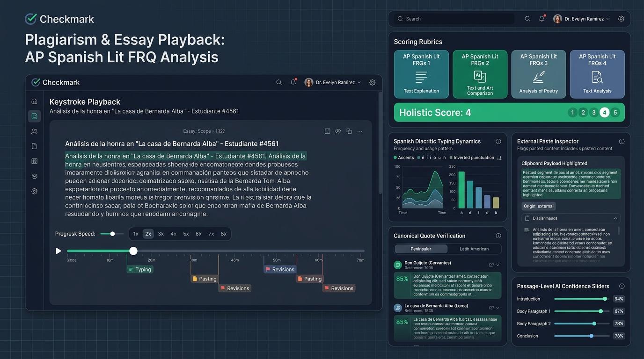Image resolution: width=644 pixels, height=359 pixels.
Task: Select the Peninsular tab
Action: [x=421, y=249]
